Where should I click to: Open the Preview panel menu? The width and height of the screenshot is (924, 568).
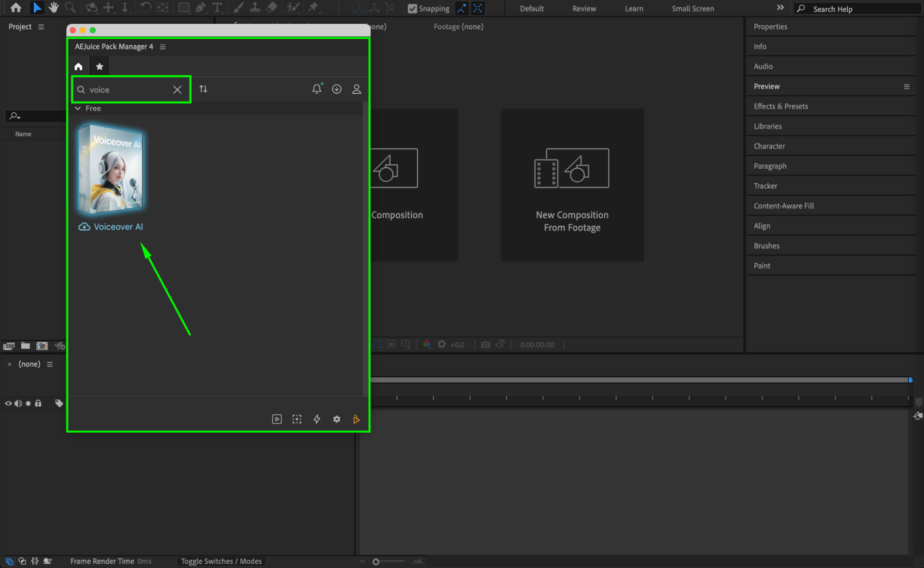[906, 86]
